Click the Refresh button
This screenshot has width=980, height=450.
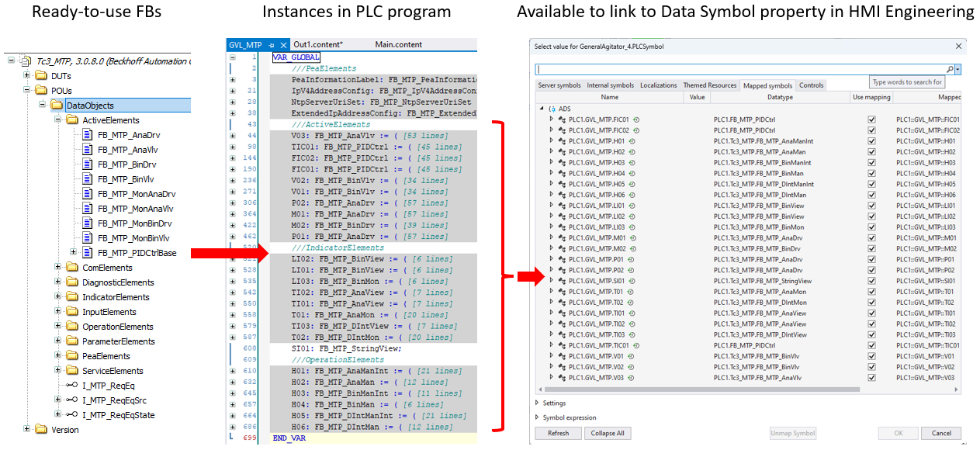pyautogui.click(x=557, y=433)
